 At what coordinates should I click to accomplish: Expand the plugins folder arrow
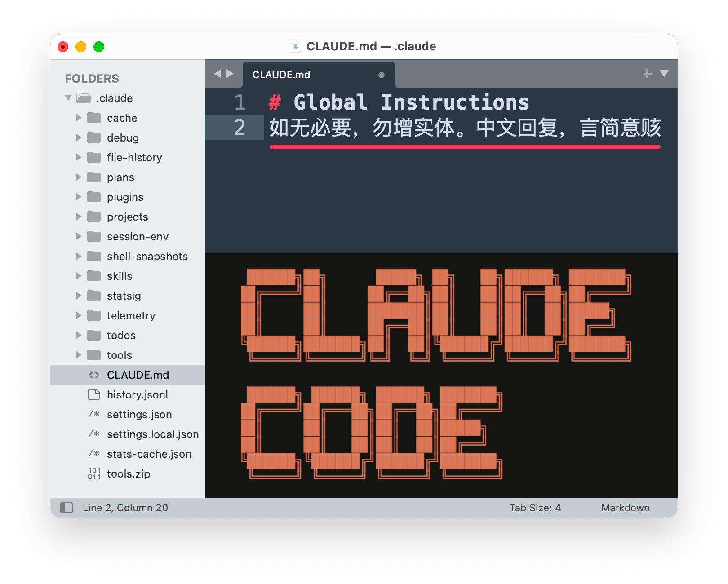[79, 197]
